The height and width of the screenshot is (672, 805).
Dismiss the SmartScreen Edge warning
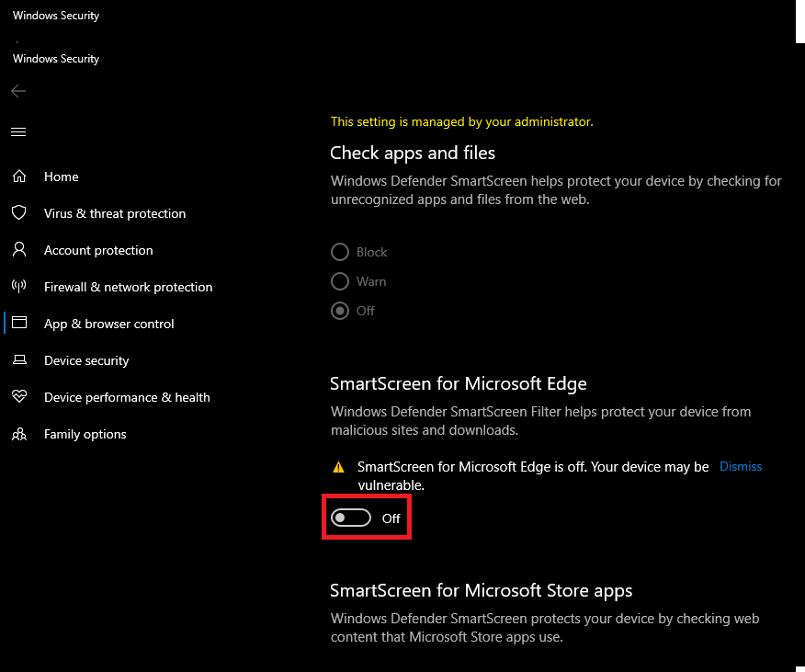[x=741, y=466]
